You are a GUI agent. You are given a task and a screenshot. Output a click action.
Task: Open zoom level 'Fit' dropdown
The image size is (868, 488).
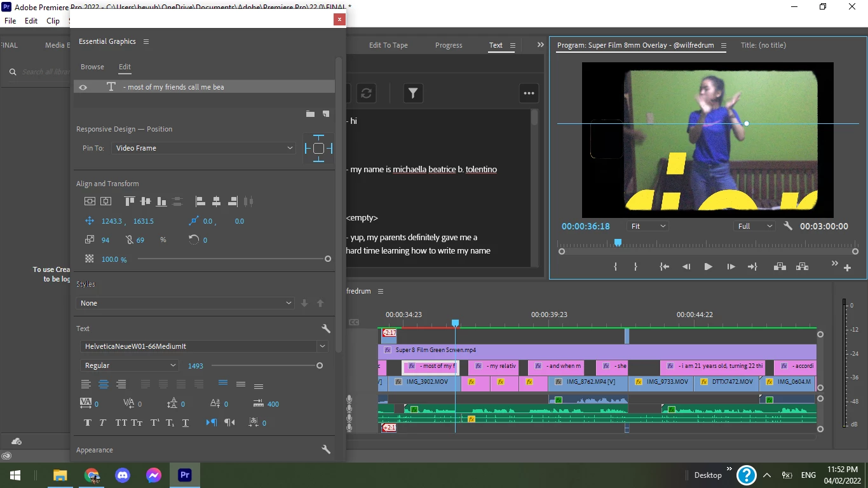(x=648, y=226)
